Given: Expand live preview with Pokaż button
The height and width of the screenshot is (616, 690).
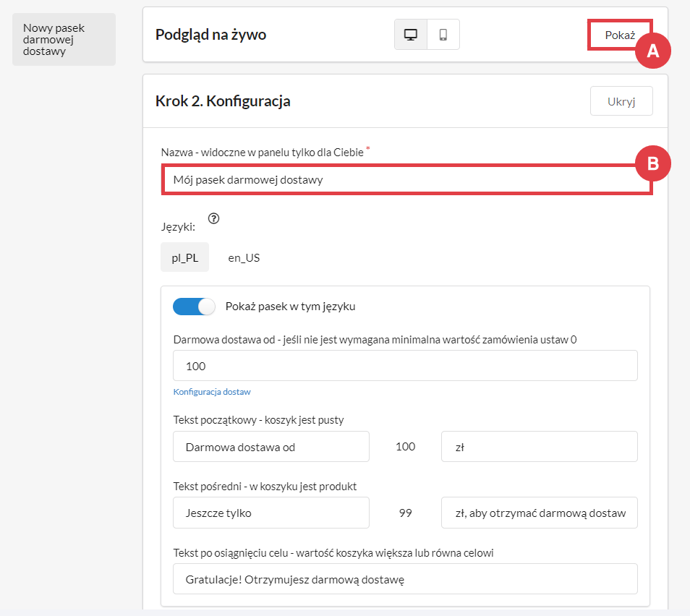Looking at the screenshot, I should pyautogui.click(x=620, y=35).
